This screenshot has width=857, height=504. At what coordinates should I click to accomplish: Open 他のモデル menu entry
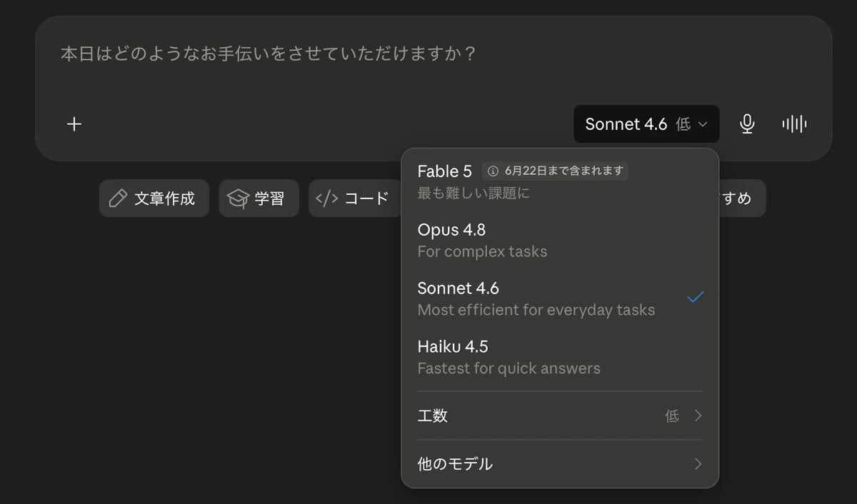[x=560, y=464]
